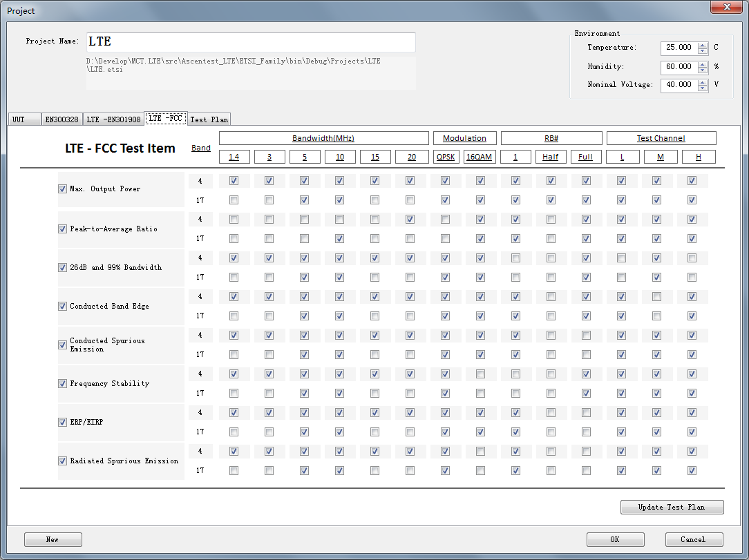
Task: Check Radiated Spurious Emission band 17 20MHz
Action: pos(410,471)
